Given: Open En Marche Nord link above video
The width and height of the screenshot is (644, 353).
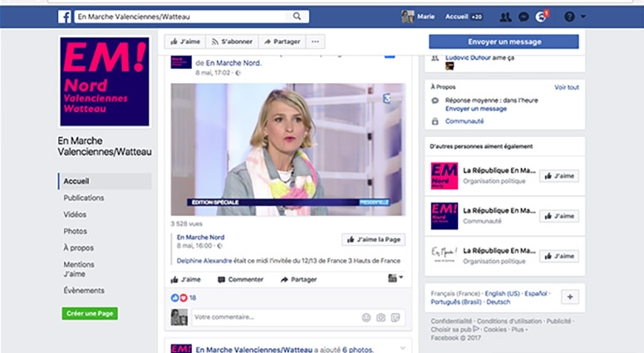Looking at the screenshot, I should click(x=234, y=63).
